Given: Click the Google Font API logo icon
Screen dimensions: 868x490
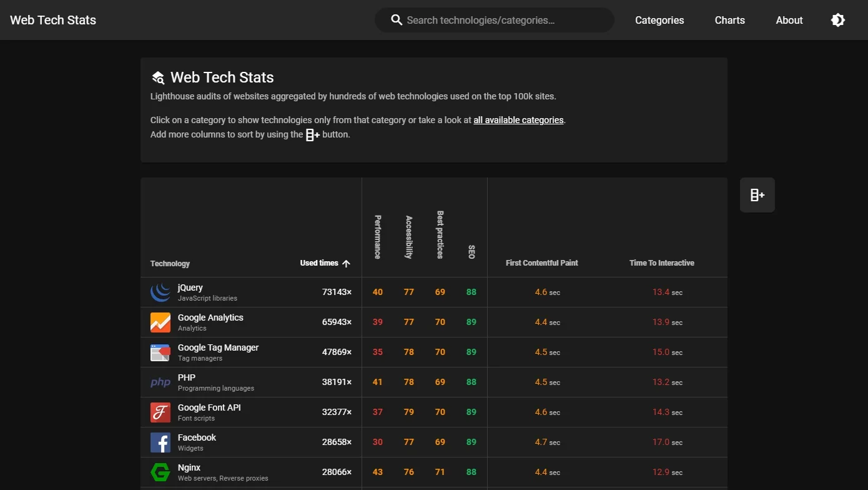Looking at the screenshot, I should (x=160, y=412).
